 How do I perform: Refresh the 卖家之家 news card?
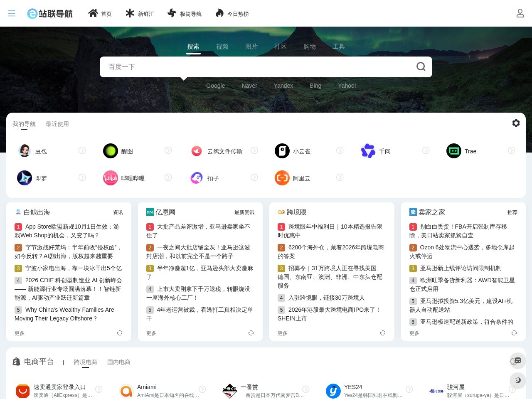514,333
